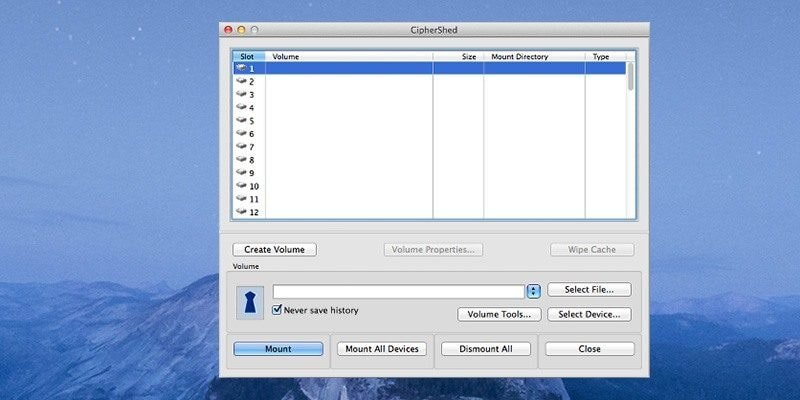Screen dimensions: 800x400
Task: Click the Mount All Devices button
Action: click(382, 349)
